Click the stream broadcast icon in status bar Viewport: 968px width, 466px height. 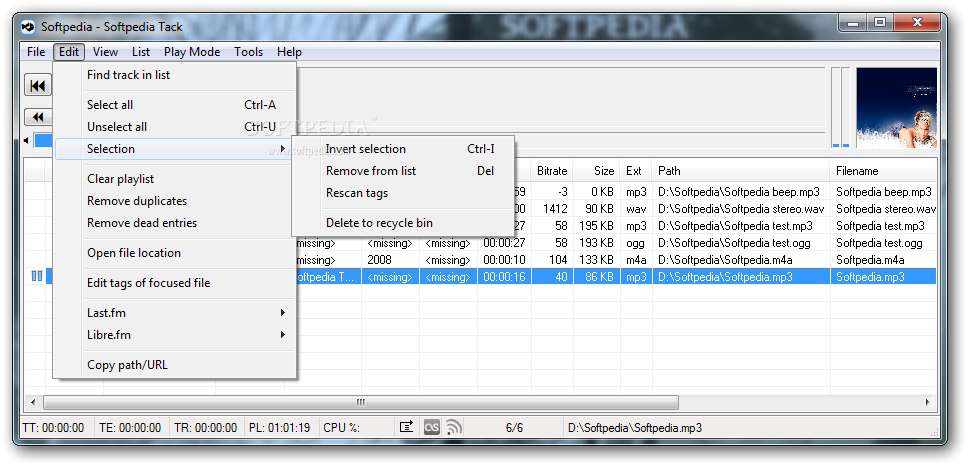click(x=454, y=427)
